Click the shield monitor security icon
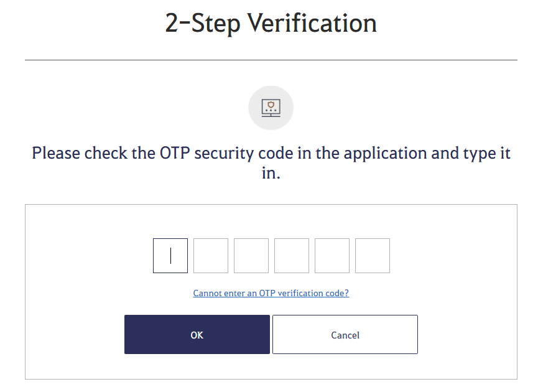 tap(271, 108)
